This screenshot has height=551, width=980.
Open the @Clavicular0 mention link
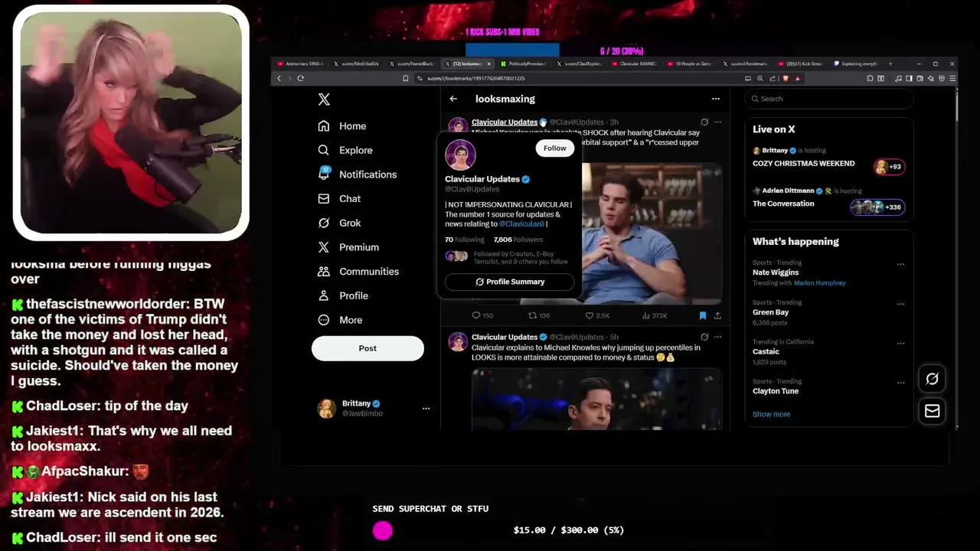(521, 224)
